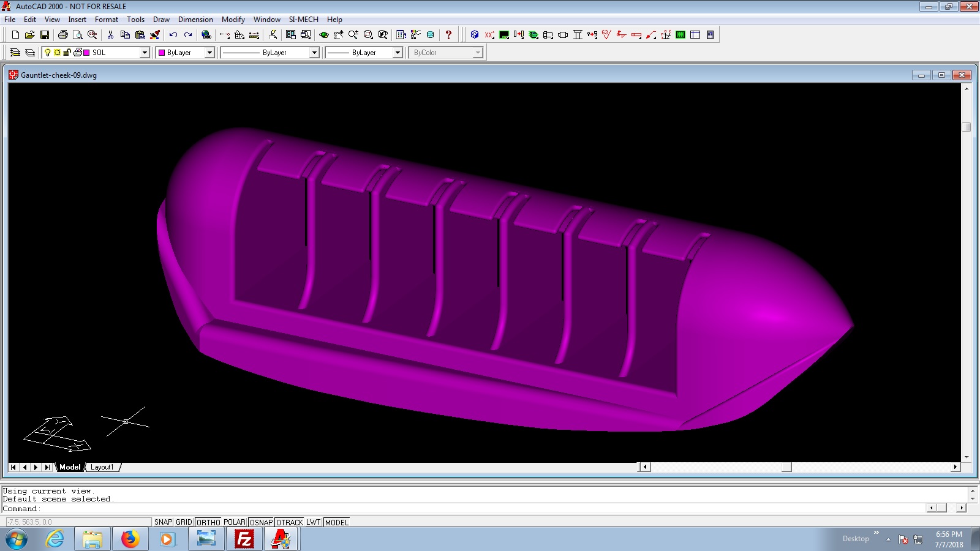Click the Zoom Realtime magnifier icon
This screenshot has height=551, width=980.
pos(353,35)
